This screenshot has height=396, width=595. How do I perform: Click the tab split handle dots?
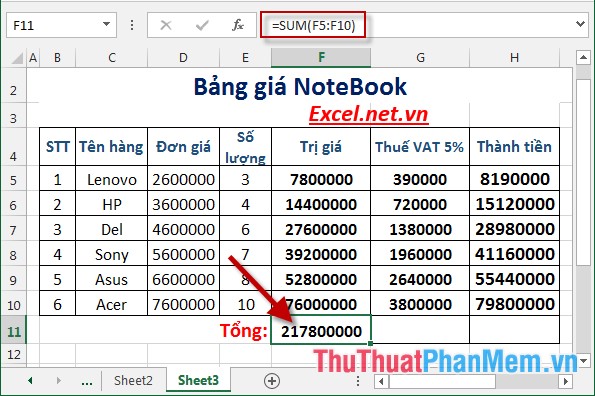[x=357, y=381]
